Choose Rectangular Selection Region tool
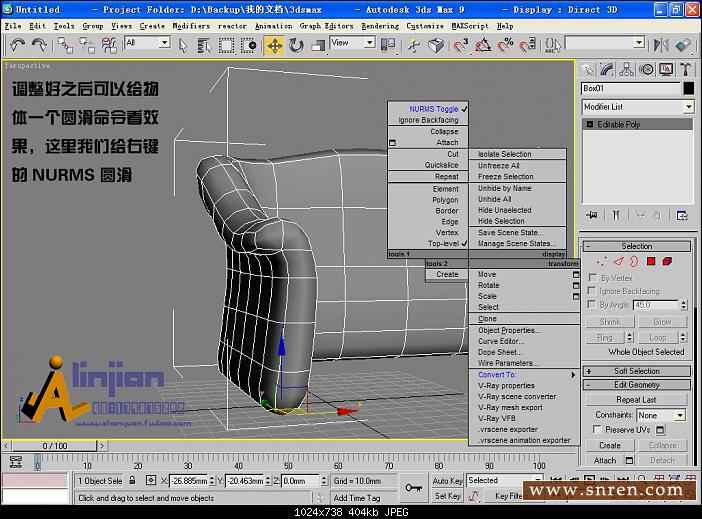The height and width of the screenshot is (519, 702). tap(226, 45)
